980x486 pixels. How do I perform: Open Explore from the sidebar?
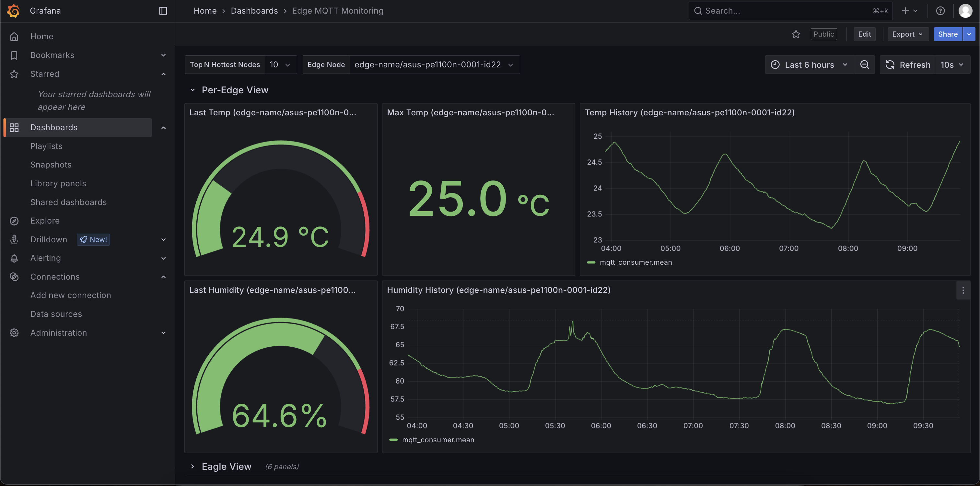(x=44, y=221)
